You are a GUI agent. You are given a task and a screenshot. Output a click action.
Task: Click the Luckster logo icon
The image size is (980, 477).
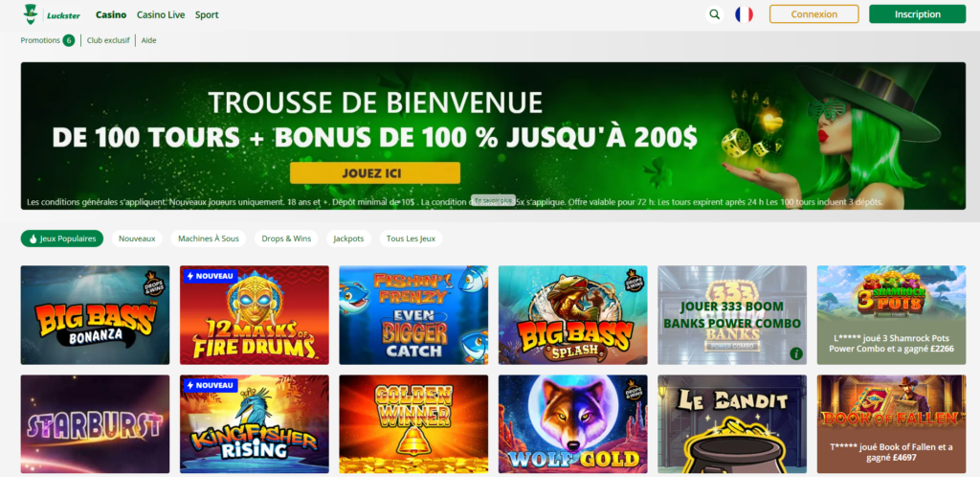(x=30, y=14)
